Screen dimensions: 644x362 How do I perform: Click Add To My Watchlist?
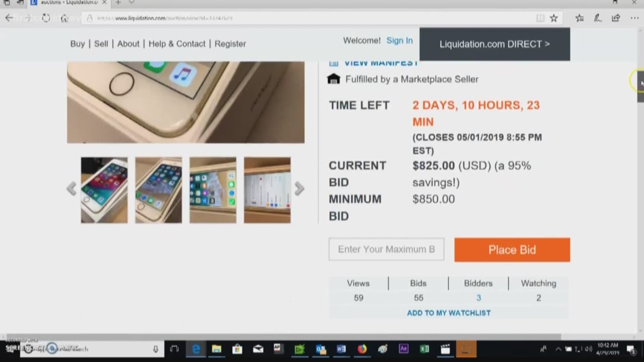449,312
